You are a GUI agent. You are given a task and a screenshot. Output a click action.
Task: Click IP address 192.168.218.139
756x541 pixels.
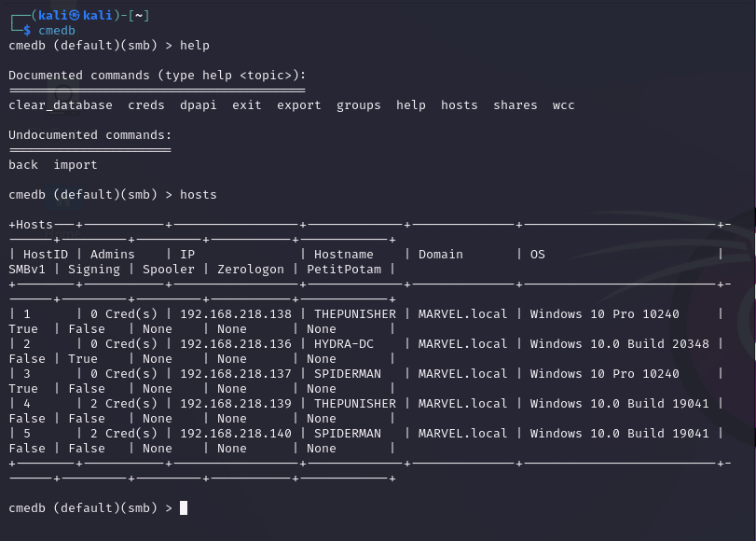(236, 404)
